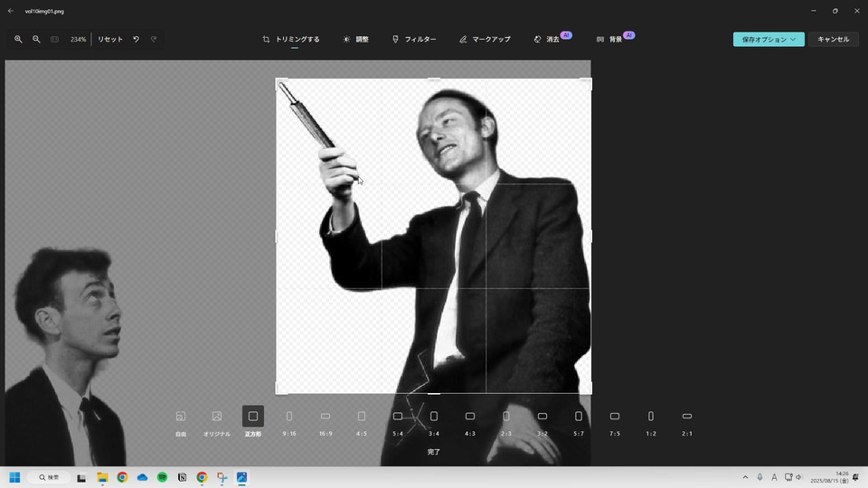This screenshot has height=488, width=868.
Task: Click the キャンセル button
Action: click(833, 40)
